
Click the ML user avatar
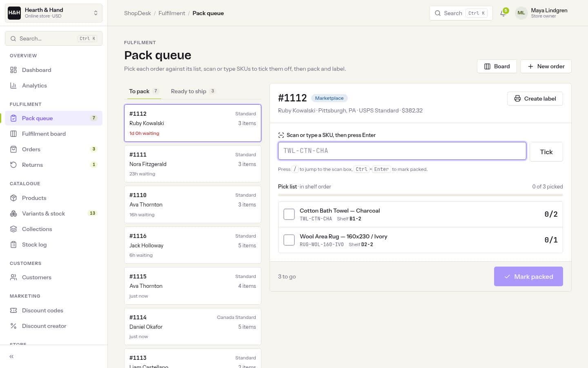point(521,13)
